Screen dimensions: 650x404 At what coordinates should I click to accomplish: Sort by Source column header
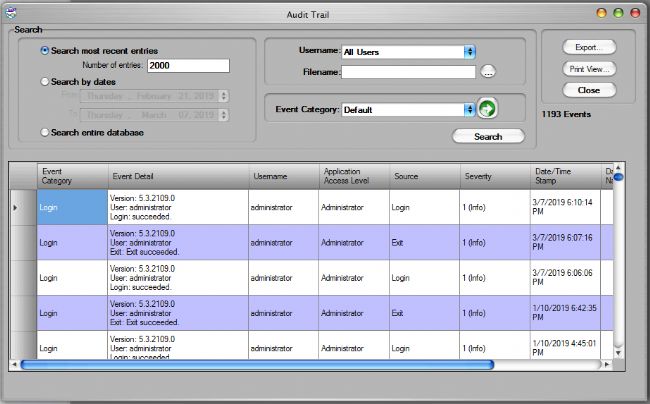[425, 176]
